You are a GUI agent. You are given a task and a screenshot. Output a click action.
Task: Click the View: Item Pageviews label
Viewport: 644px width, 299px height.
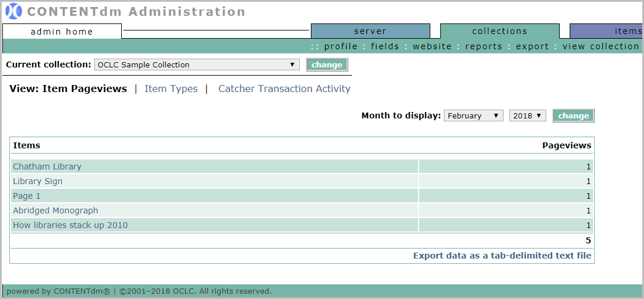(68, 89)
